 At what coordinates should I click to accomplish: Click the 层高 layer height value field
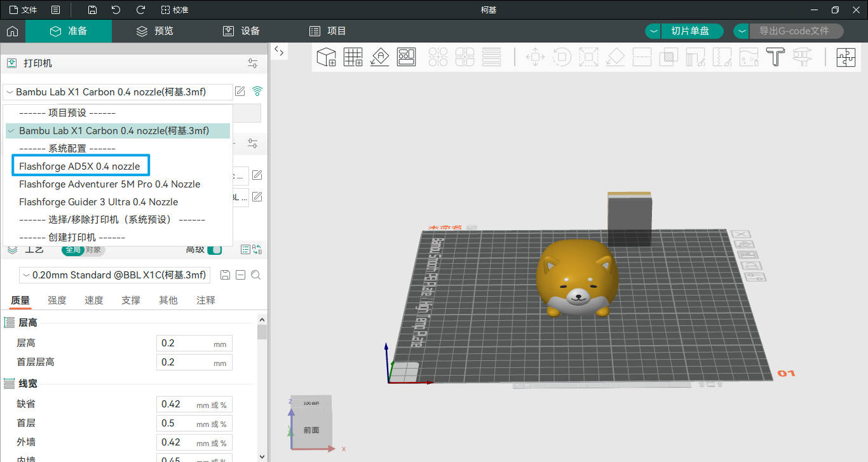tap(194, 343)
